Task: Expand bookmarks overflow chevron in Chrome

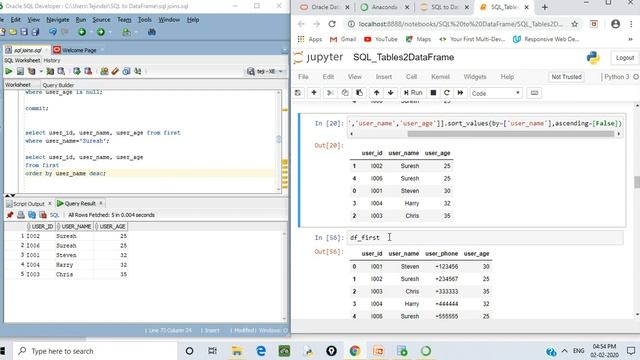Action: click(630, 39)
